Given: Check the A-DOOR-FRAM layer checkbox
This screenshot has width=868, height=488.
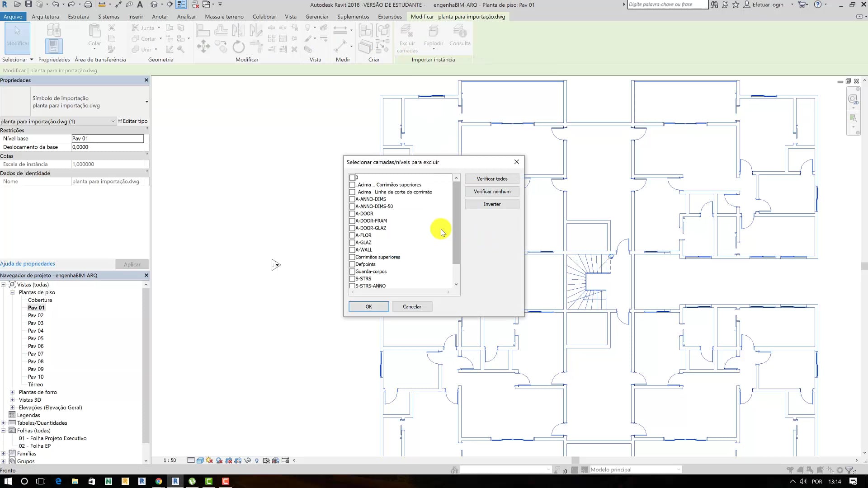Looking at the screenshot, I should click(x=352, y=221).
